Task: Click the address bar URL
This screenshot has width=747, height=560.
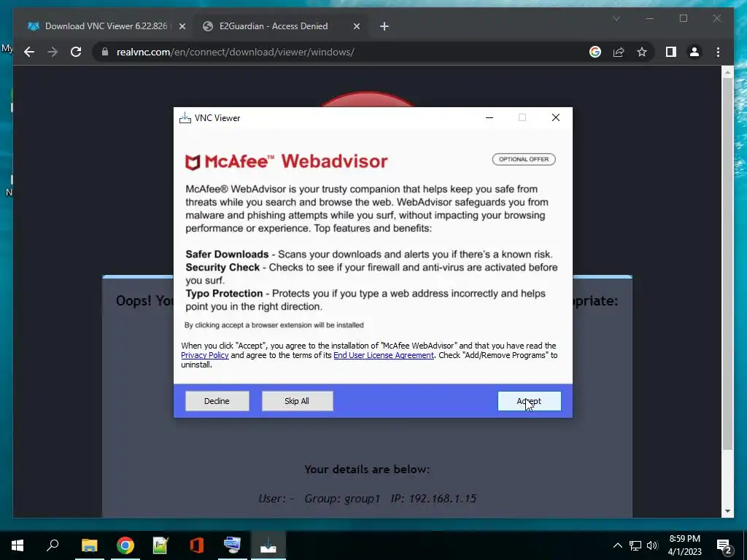Action: [236, 52]
